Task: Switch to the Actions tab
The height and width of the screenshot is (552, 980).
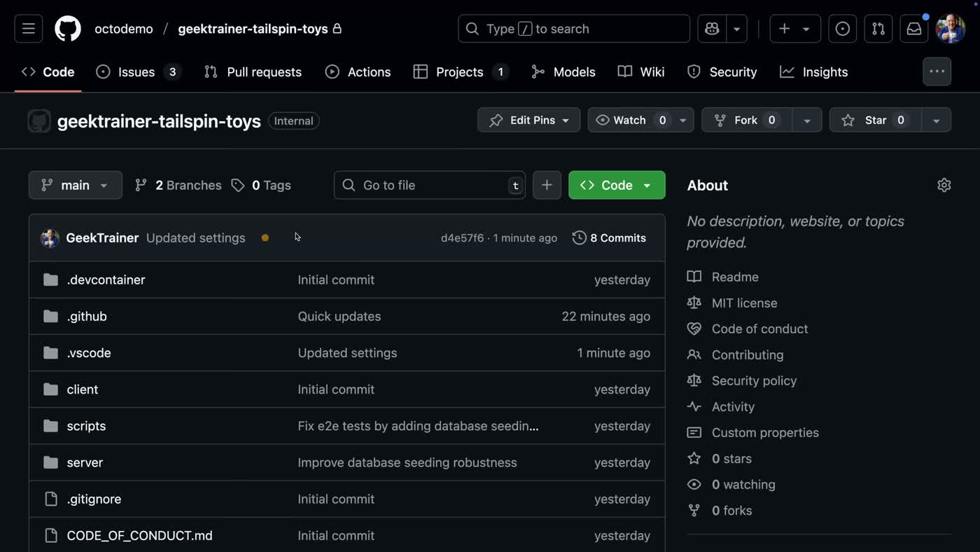Action: pyautogui.click(x=358, y=71)
